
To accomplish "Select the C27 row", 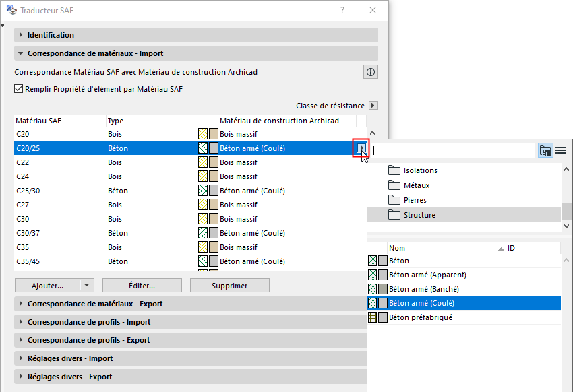I will pyautogui.click(x=190, y=205).
